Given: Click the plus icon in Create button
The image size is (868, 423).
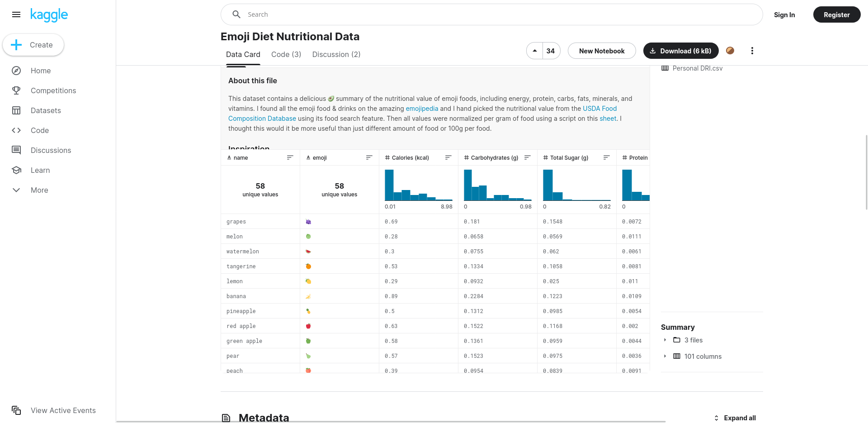Looking at the screenshot, I should (x=16, y=45).
